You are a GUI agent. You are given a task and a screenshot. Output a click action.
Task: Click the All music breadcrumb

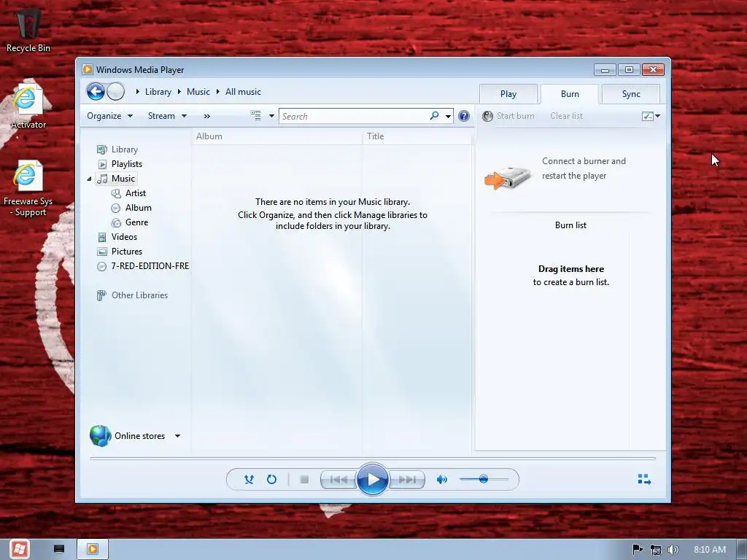click(243, 91)
